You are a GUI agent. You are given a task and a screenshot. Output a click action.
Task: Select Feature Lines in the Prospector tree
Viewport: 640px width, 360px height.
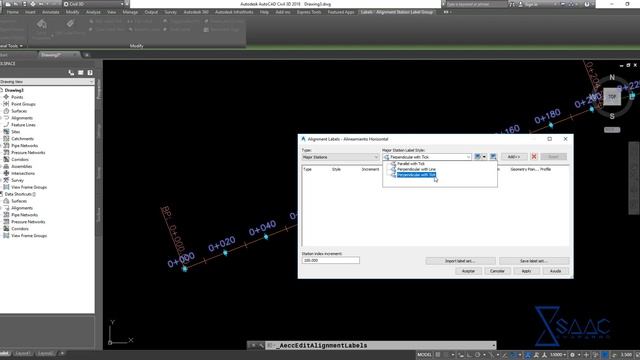23,125
